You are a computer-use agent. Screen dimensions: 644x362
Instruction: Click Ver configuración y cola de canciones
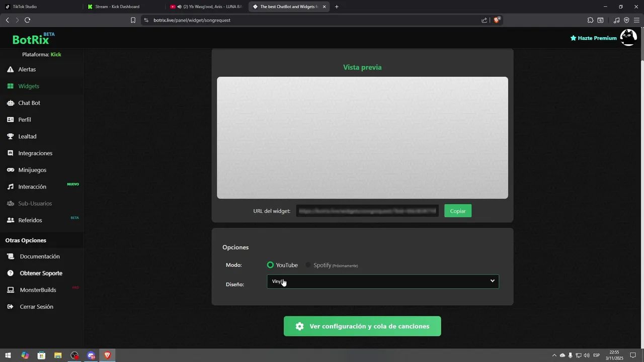pos(362,326)
